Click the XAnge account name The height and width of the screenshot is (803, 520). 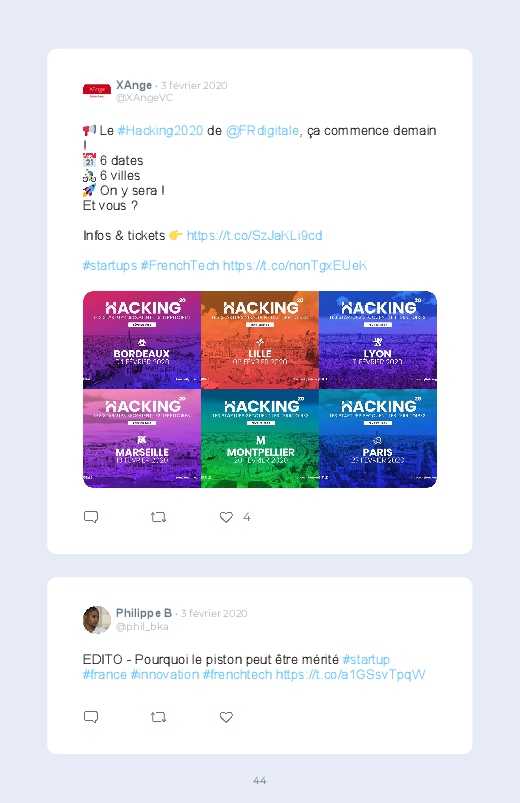coord(134,85)
